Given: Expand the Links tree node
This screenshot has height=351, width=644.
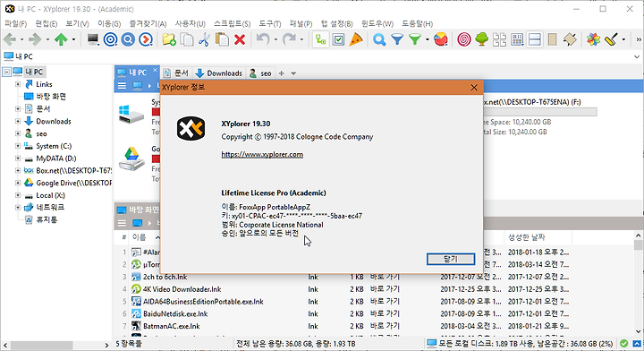Looking at the screenshot, I should click(18, 84).
